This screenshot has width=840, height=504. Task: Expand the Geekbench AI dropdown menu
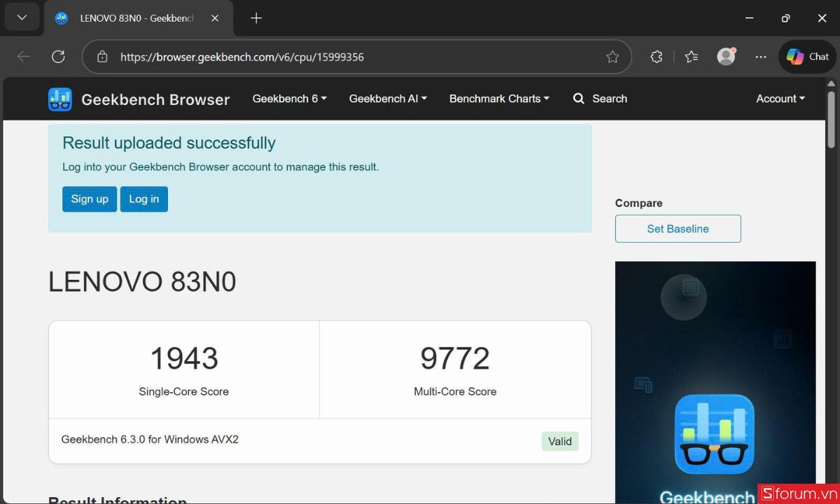(388, 99)
